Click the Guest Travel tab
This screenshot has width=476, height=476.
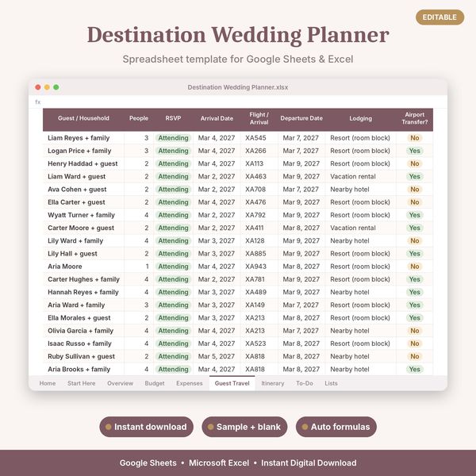(x=232, y=383)
